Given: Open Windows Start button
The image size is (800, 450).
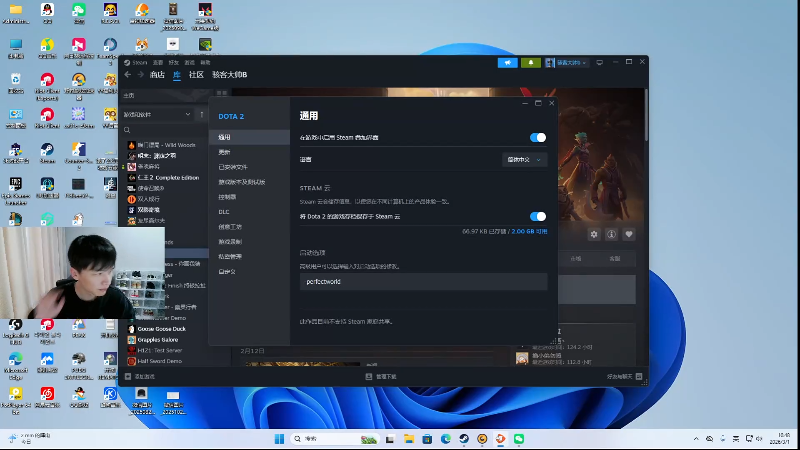Looking at the screenshot, I should pyautogui.click(x=279, y=439).
